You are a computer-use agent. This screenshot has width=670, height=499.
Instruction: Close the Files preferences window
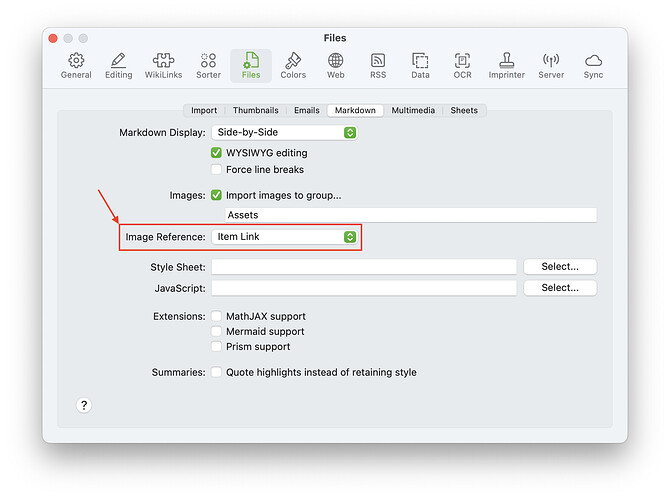click(x=53, y=38)
